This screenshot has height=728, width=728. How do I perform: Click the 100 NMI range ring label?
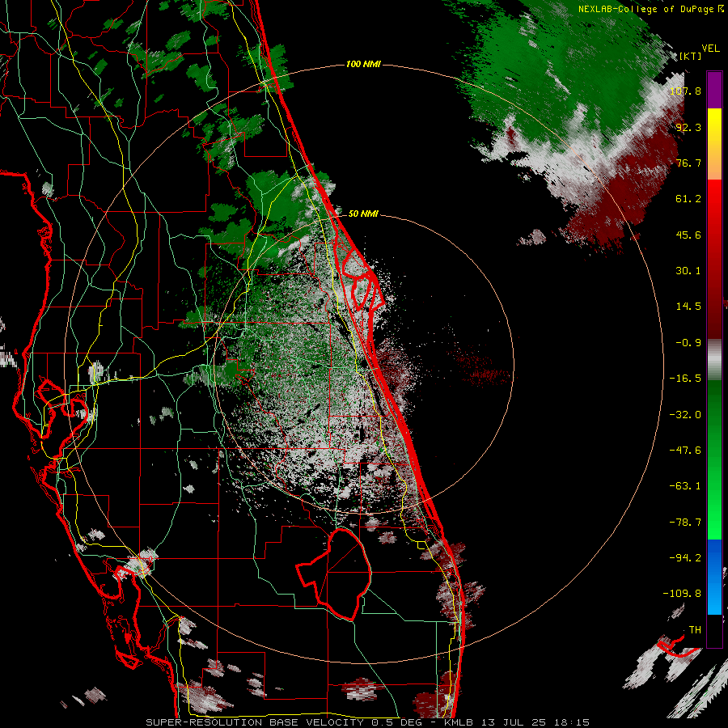(363, 64)
